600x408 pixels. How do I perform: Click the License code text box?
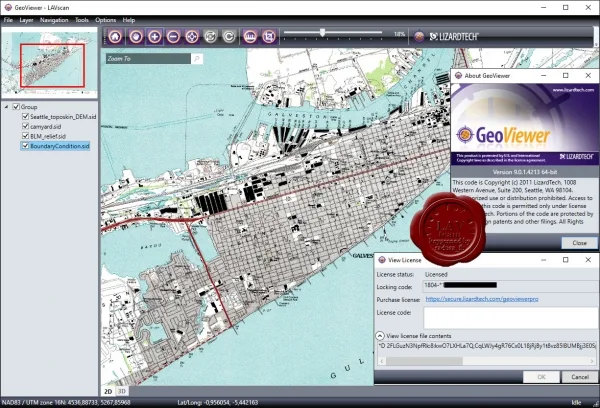pos(511,318)
